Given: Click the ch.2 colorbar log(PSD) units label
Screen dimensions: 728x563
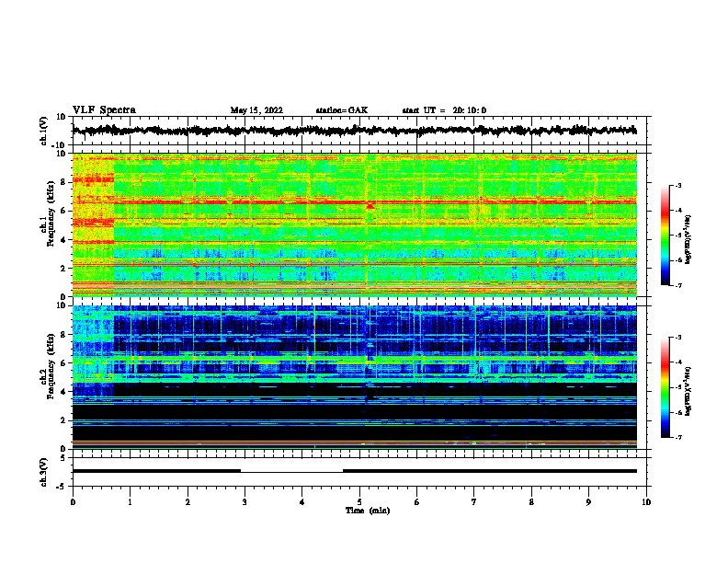Looking at the screenshot, I should click(x=688, y=391).
